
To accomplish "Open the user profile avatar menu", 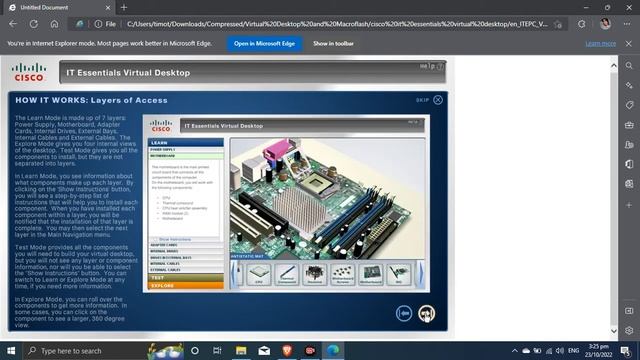I will (605, 24).
